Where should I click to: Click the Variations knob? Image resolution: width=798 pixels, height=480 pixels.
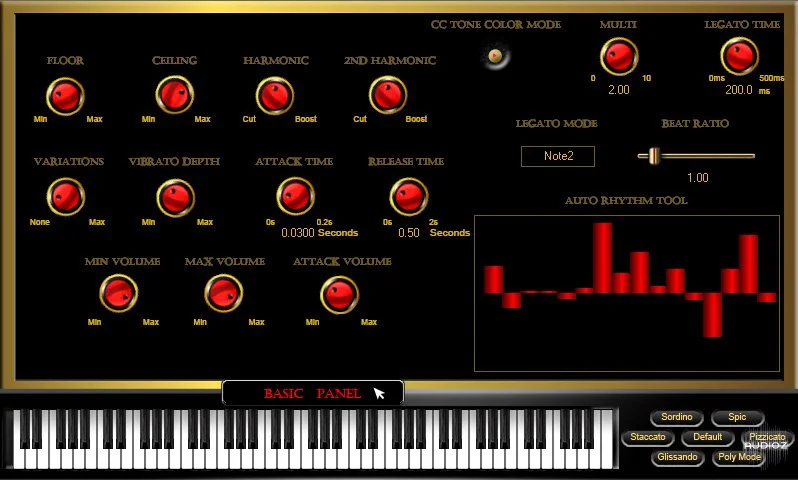[x=66, y=197]
